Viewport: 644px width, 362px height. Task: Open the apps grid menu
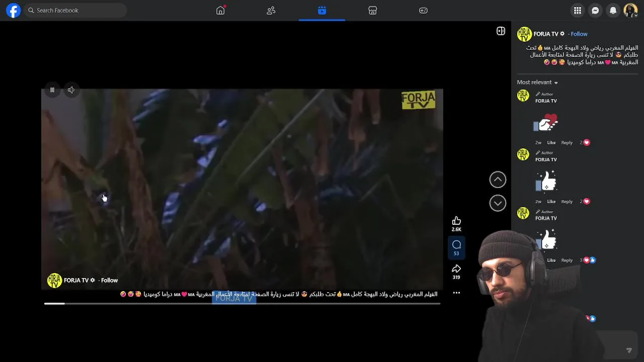point(578,10)
